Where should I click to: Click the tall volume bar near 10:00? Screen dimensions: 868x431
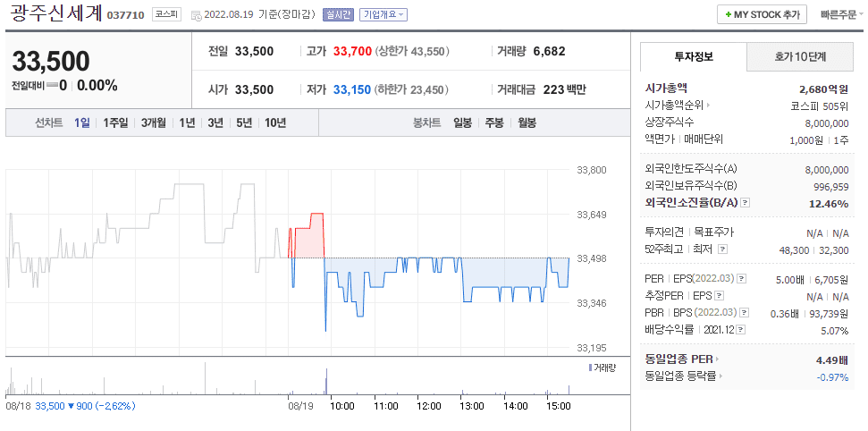[x=326, y=381]
